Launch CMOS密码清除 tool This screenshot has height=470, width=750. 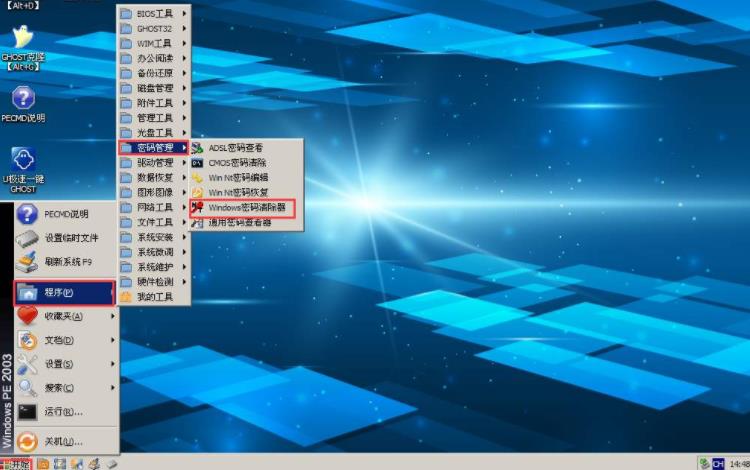coord(246,163)
